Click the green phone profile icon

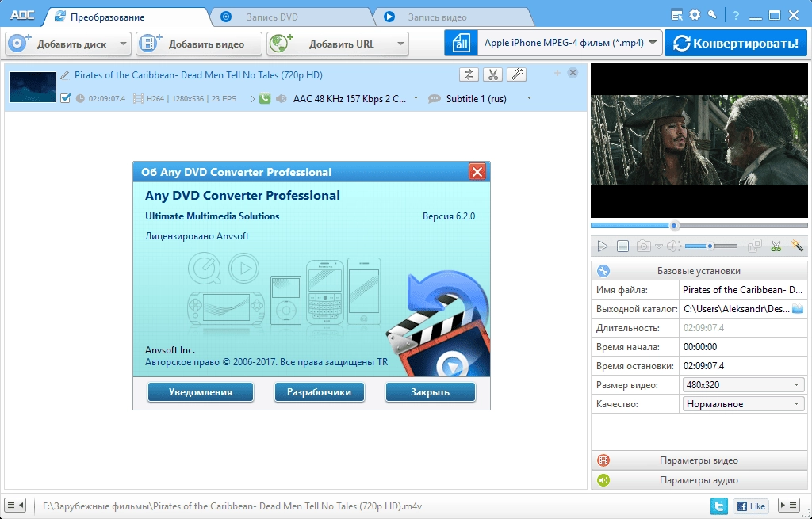point(265,98)
